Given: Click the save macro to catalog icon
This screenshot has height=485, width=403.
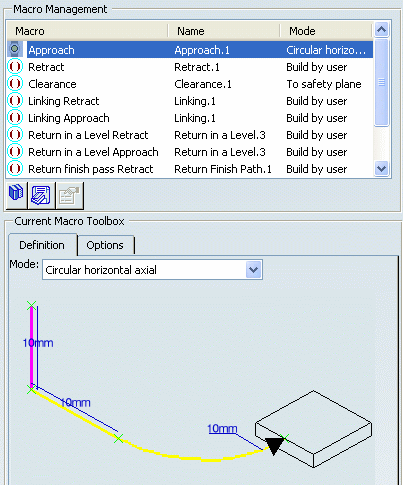Looking at the screenshot, I should click(x=41, y=195).
